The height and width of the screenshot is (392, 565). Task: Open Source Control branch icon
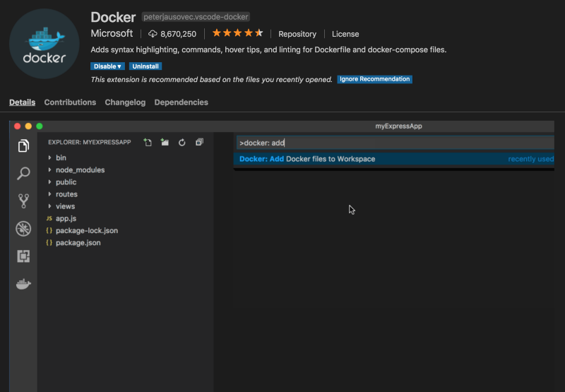click(x=23, y=201)
